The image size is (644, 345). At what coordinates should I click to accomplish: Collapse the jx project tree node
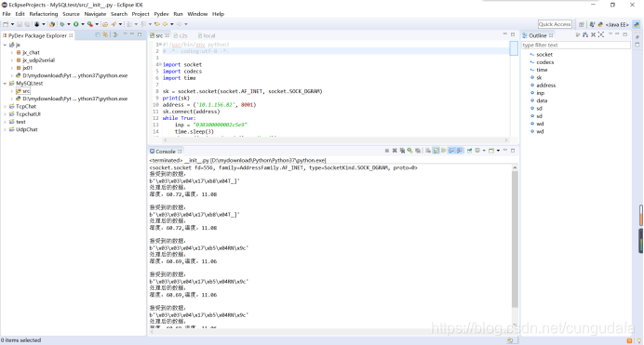5,45
